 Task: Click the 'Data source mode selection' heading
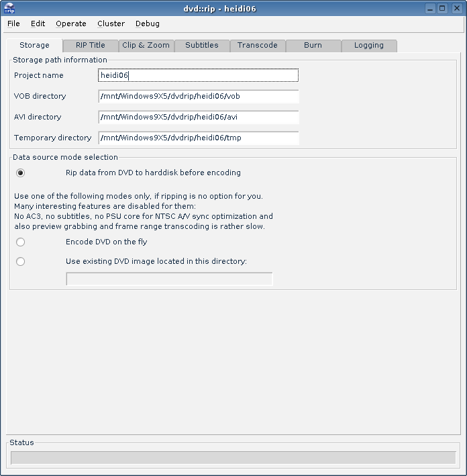(x=65, y=157)
